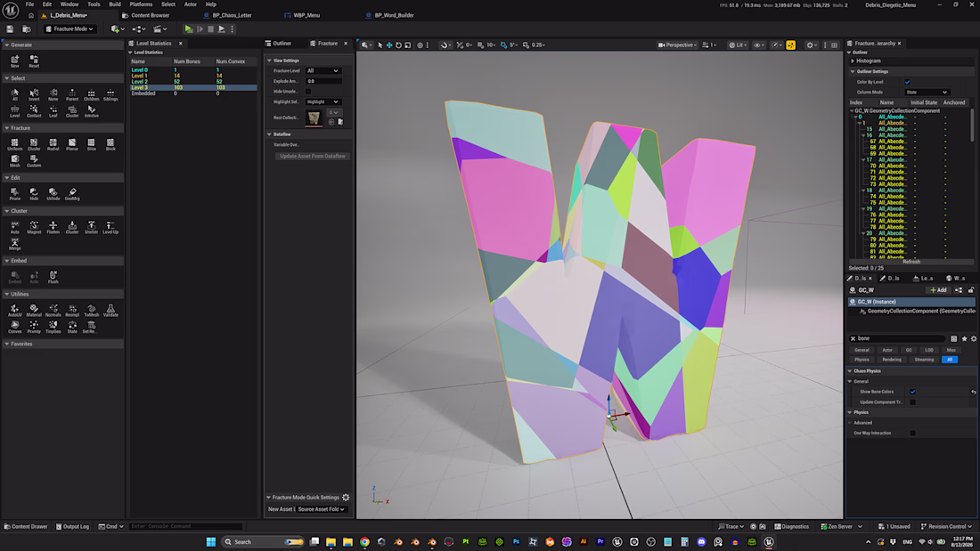The height and width of the screenshot is (551, 980).
Task: Open the AutoUV utility tool
Action: [x=14, y=311]
